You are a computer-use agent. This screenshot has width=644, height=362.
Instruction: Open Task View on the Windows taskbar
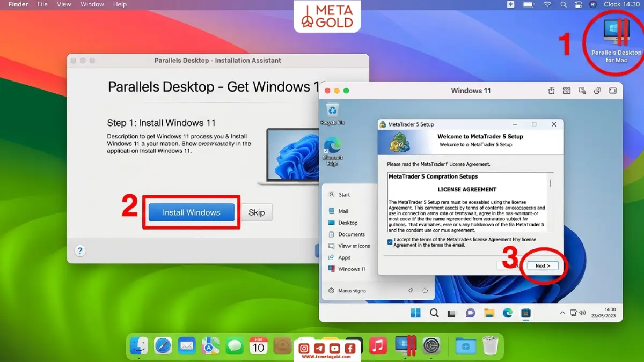[452, 313]
